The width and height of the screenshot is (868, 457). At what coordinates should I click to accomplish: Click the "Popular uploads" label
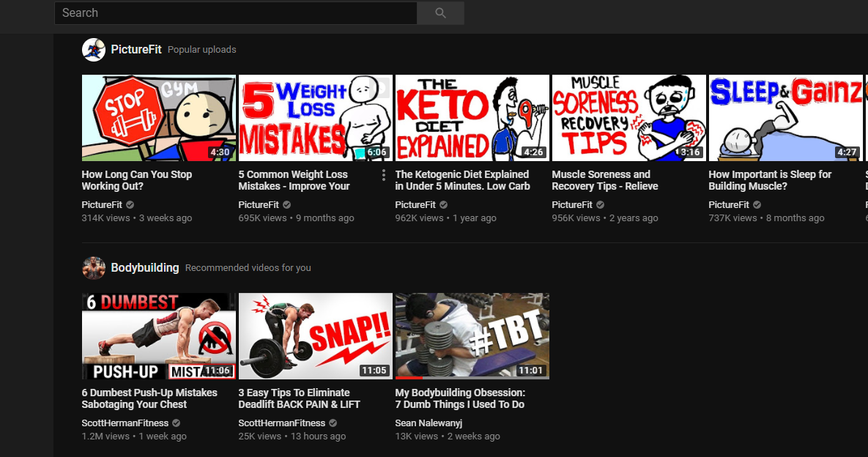(202, 50)
